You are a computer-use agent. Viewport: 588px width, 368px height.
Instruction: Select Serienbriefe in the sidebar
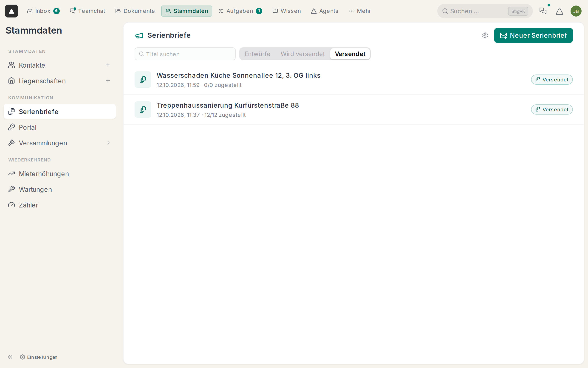tap(59, 112)
